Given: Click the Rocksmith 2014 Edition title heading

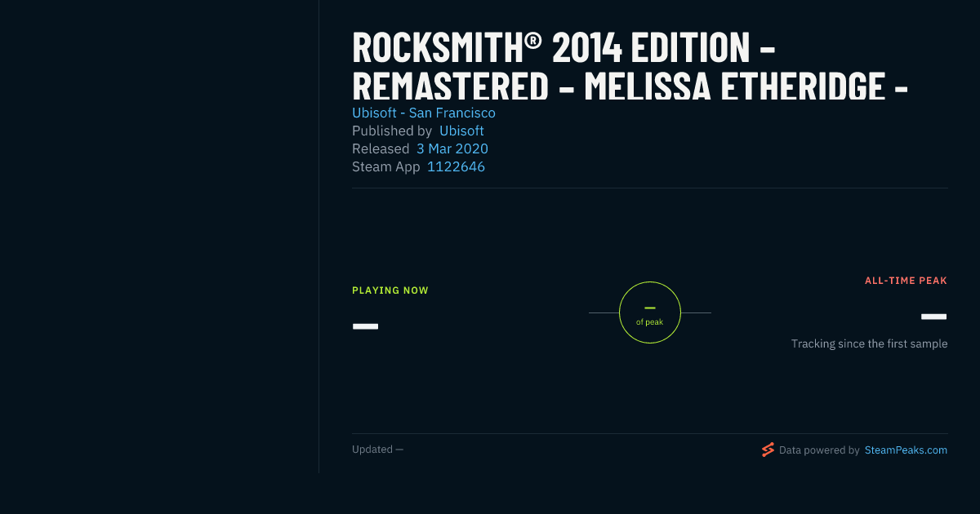Looking at the screenshot, I should coord(630,66).
